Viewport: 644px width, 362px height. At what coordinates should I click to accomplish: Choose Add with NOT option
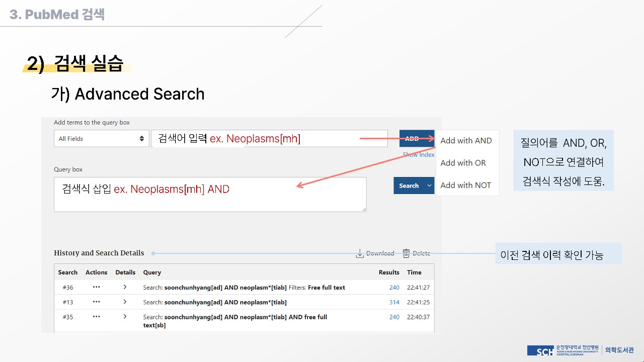pos(465,185)
